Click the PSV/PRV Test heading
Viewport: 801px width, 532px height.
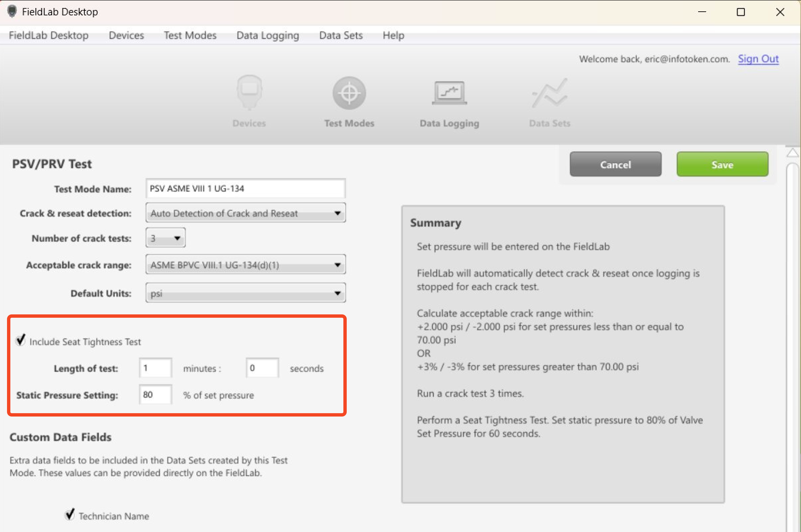coord(52,164)
